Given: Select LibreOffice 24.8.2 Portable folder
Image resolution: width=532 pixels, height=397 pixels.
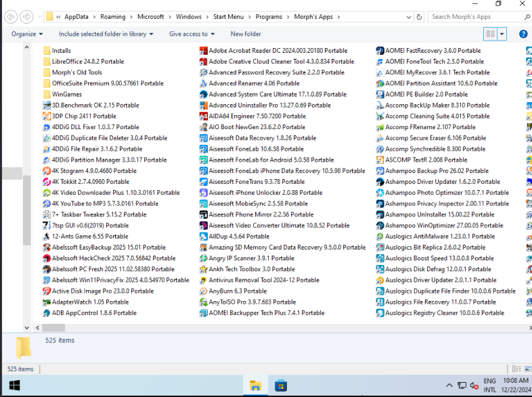Looking at the screenshot, I should [84, 62].
